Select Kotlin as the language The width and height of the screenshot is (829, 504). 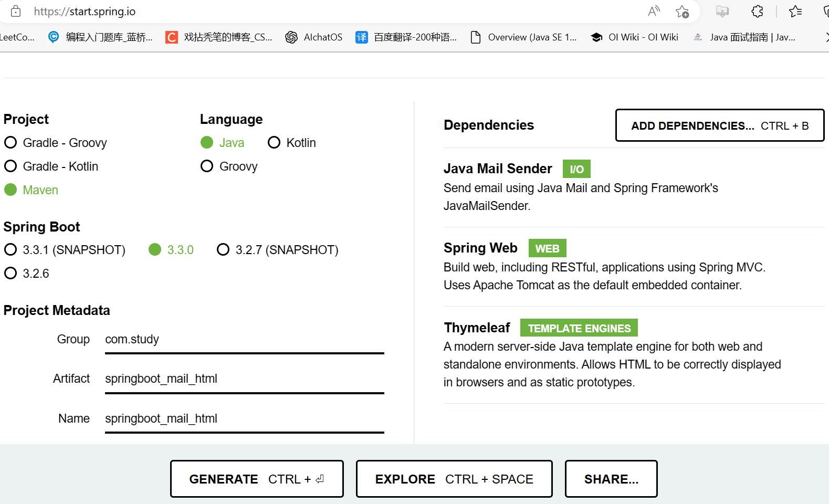pyautogui.click(x=274, y=142)
